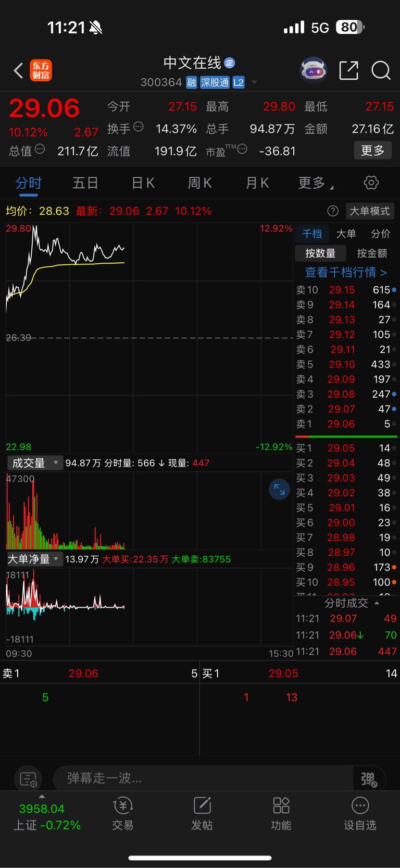Expand stock code dropdown arrow
Viewport: 400px width, 868px height.
[254, 82]
